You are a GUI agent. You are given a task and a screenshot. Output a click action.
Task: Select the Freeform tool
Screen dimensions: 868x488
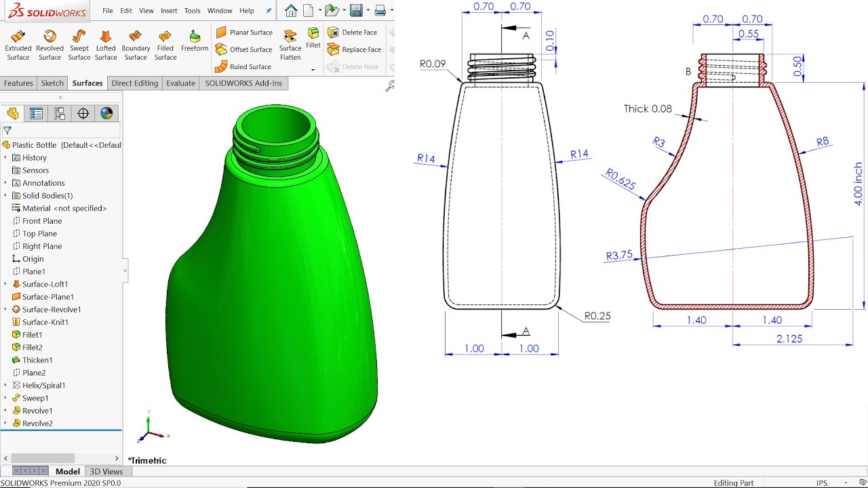[195, 41]
